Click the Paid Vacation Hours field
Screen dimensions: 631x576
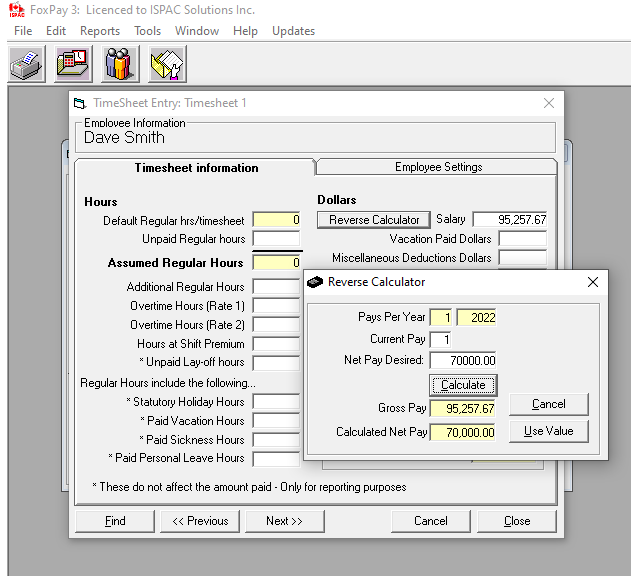click(276, 421)
